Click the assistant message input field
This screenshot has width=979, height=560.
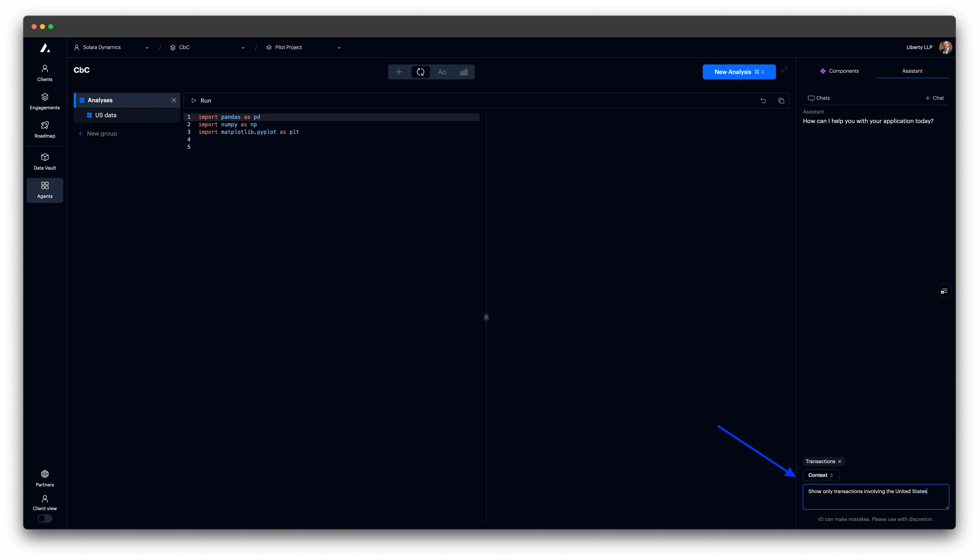pos(875,497)
